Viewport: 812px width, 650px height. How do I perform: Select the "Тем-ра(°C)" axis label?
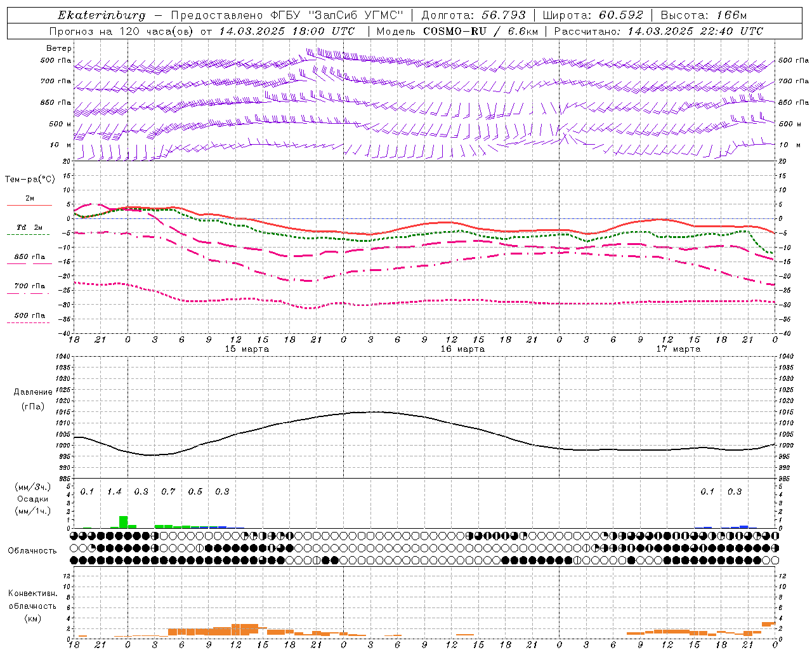30,180
